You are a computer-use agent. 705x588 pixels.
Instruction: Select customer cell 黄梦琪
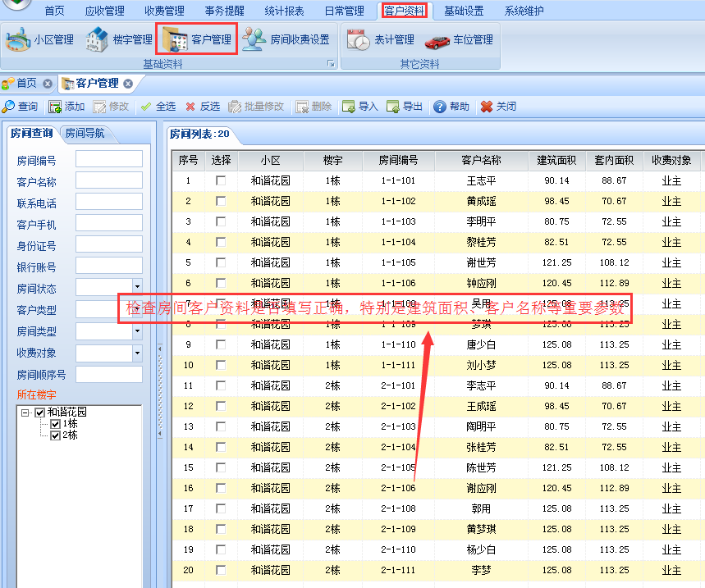coord(481,529)
